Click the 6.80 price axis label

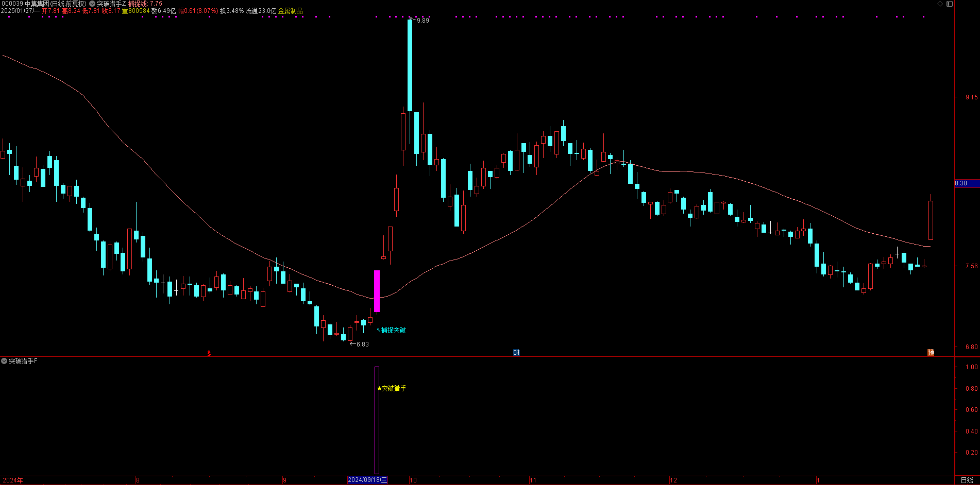pos(972,347)
